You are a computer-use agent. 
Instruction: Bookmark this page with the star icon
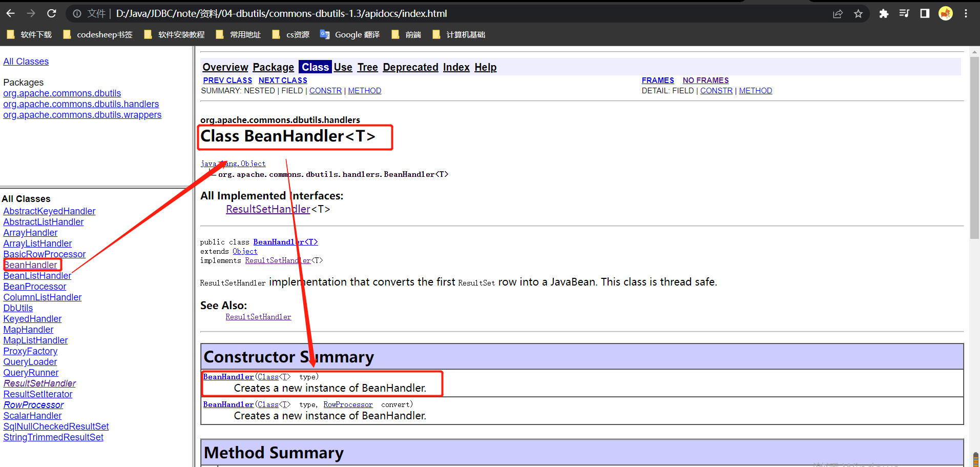[859, 14]
